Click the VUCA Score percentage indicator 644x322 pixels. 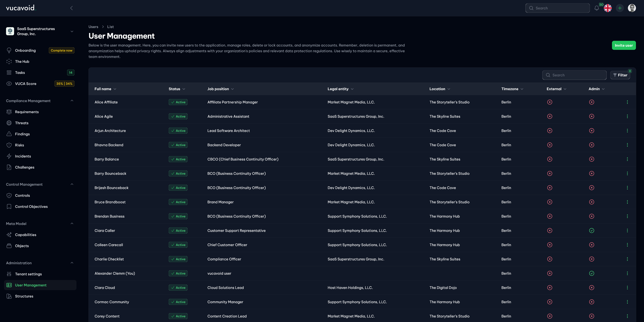click(64, 84)
